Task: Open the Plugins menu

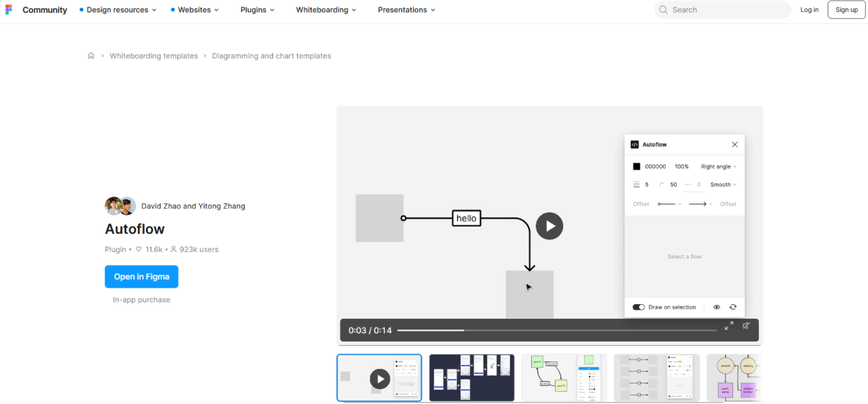Action: (x=257, y=10)
